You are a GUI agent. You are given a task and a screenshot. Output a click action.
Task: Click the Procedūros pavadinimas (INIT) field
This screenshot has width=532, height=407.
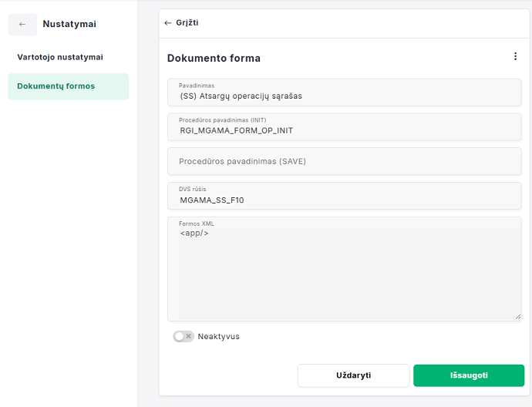(x=344, y=130)
